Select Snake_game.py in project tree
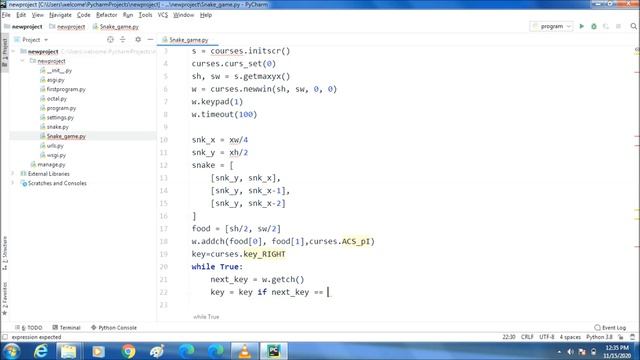Screen dimensions: 640x360 point(66,136)
